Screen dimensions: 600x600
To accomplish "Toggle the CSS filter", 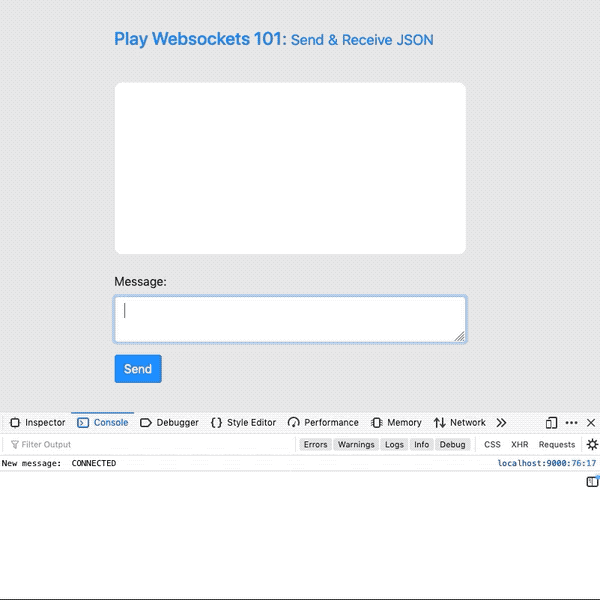I will (x=492, y=444).
